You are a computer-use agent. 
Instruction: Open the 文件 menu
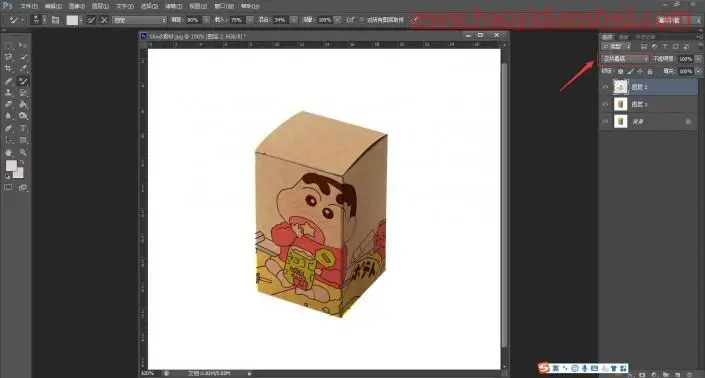click(x=28, y=6)
